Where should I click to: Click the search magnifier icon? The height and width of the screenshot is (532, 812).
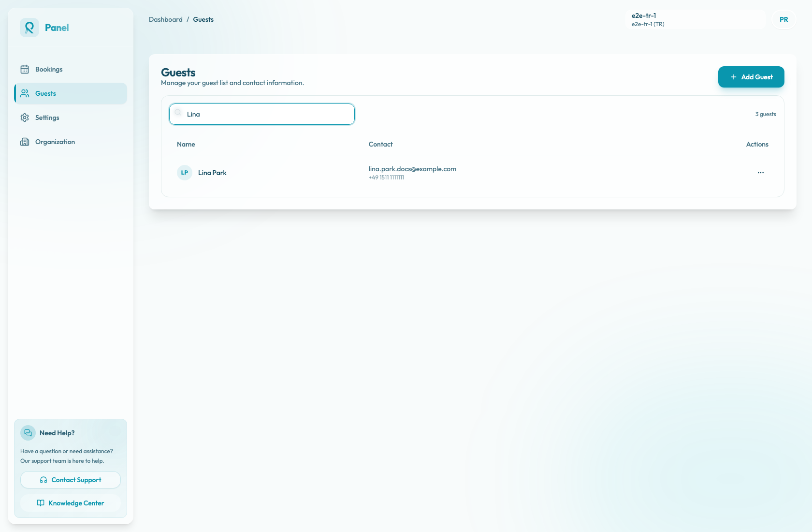click(178, 113)
